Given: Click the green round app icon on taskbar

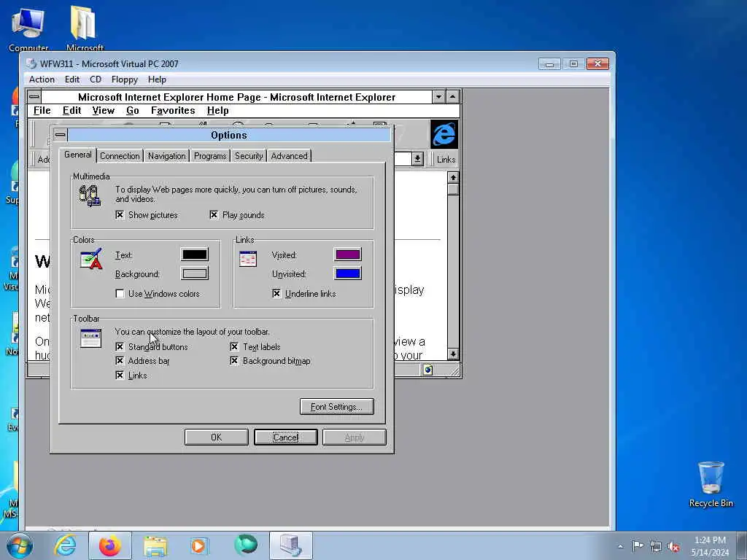Looking at the screenshot, I should tap(246, 545).
